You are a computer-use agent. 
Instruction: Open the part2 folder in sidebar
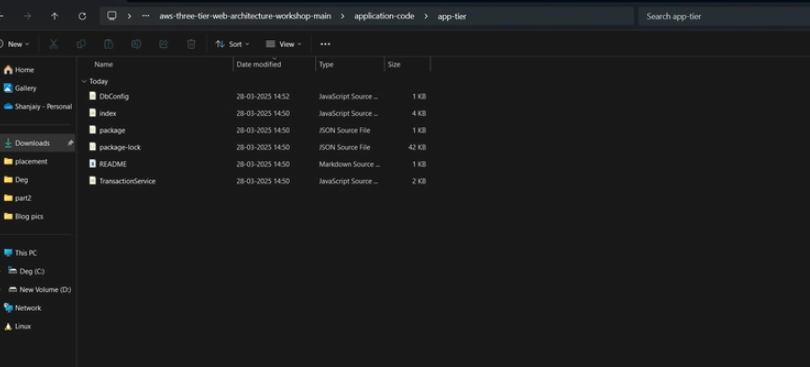click(23, 198)
